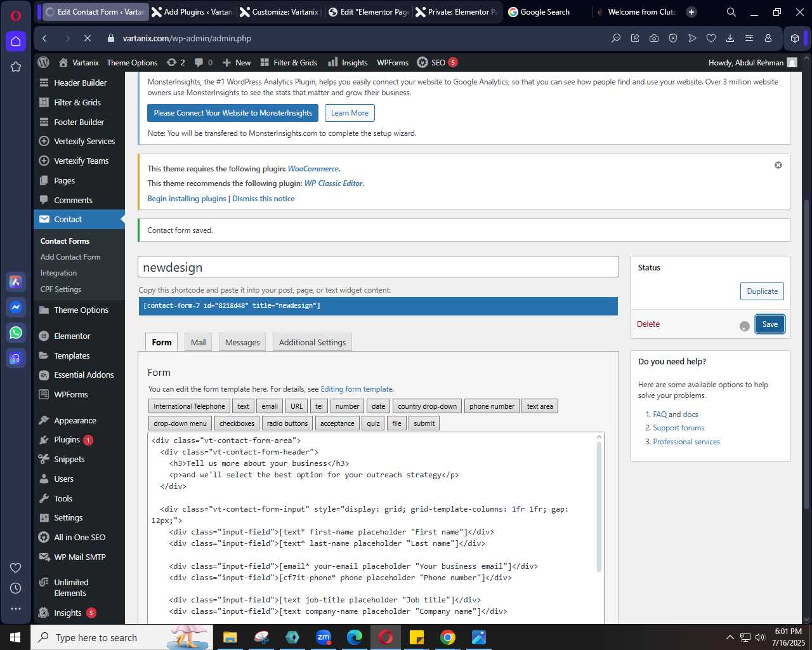Screen dimensions: 812x650
Task: Open File Explorer in taskbar
Action: coord(230,637)
